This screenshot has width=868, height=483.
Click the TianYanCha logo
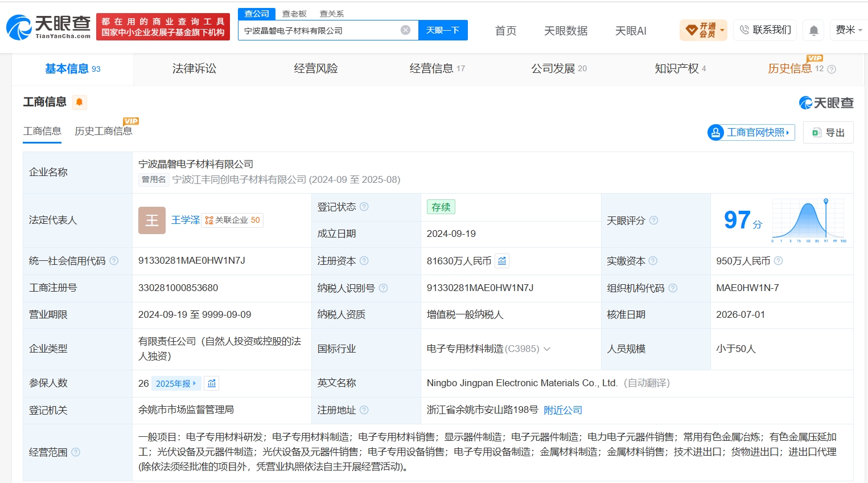48,27
